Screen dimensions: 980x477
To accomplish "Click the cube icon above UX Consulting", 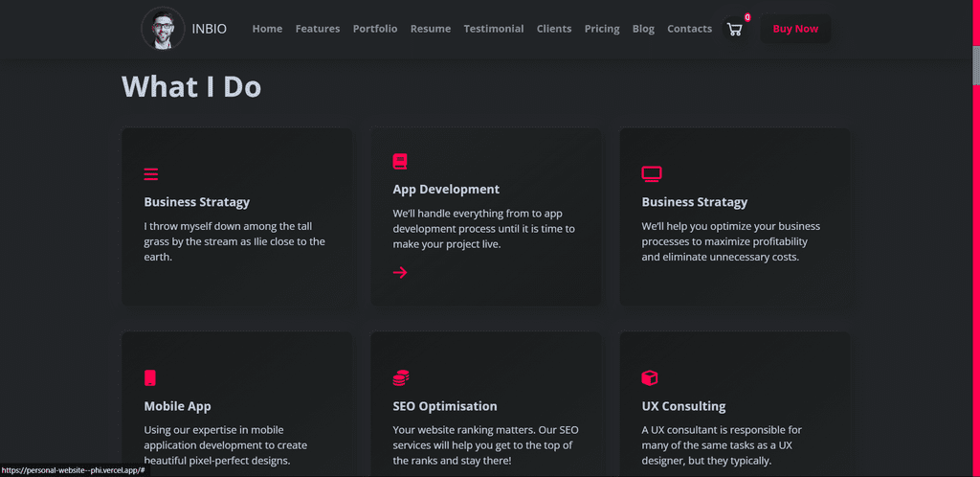I will pos(650,377).
